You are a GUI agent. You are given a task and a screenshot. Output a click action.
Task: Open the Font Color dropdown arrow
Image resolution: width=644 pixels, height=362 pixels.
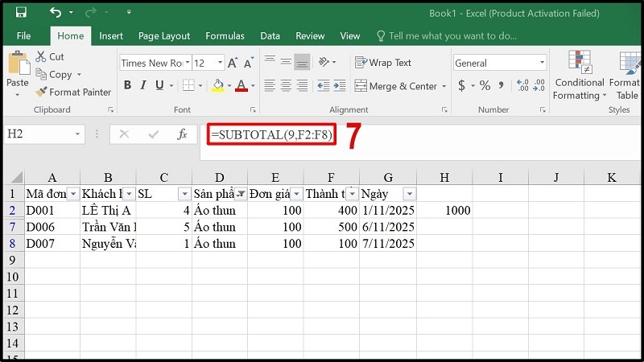(x=253, y=86)
